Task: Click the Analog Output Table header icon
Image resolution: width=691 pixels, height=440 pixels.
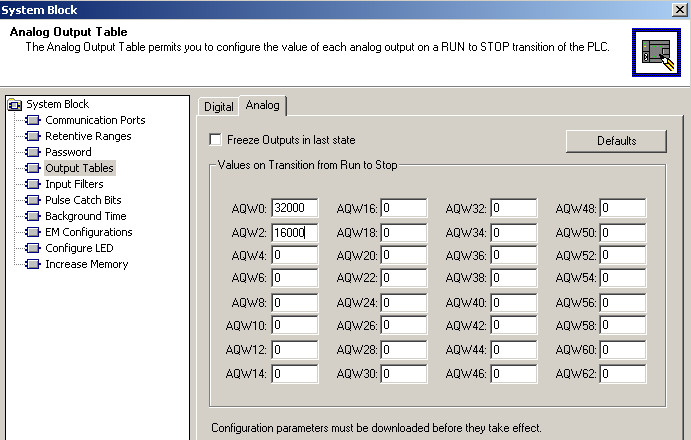Action: tap(655, 52)
